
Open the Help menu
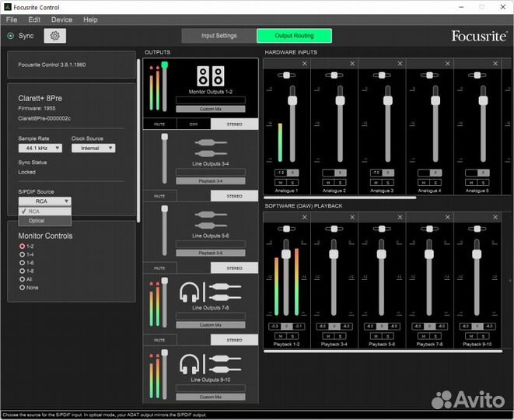click(x=90, y=19)
